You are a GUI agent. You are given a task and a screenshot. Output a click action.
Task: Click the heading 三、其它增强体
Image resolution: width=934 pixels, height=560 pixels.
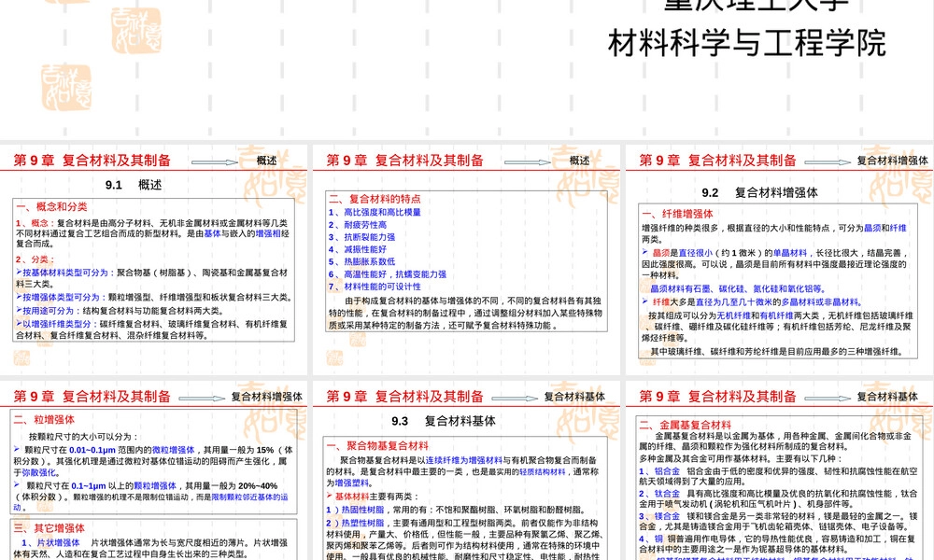coord(49,528)
